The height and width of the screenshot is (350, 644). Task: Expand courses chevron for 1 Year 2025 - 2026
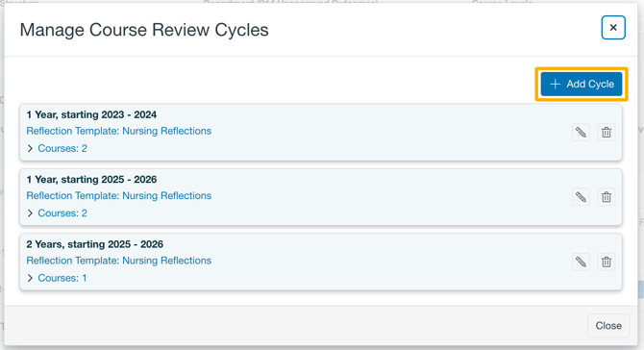(30, 213)
